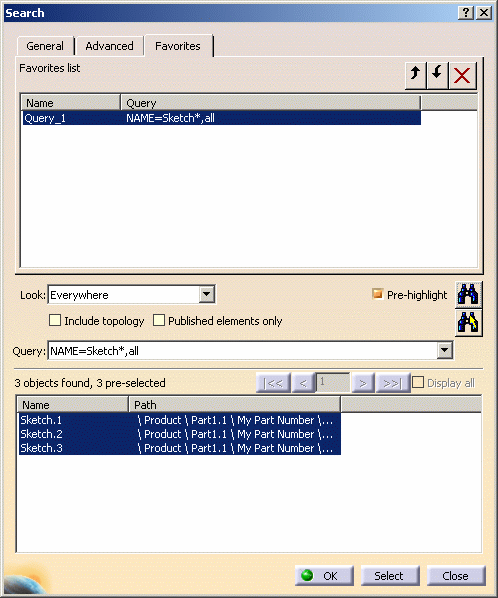Delete favorite with red X icon
498x598 pixels.
tap(462, 75)
